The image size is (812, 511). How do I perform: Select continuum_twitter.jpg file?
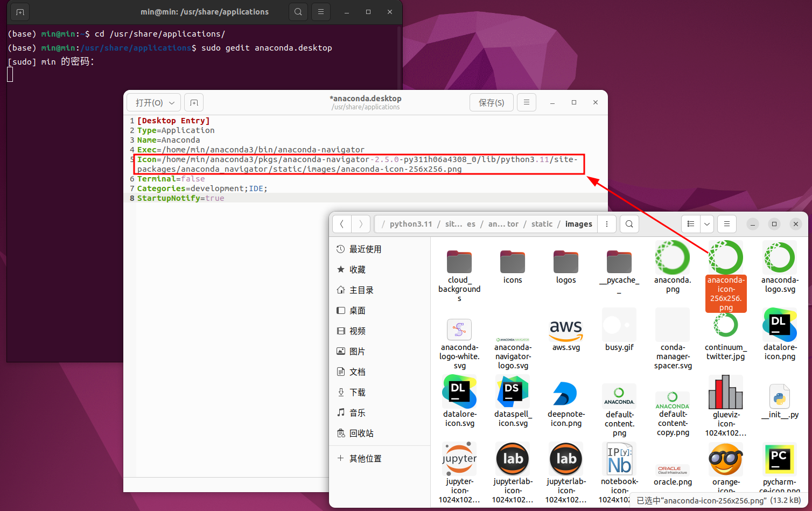[x=726, y=336]
